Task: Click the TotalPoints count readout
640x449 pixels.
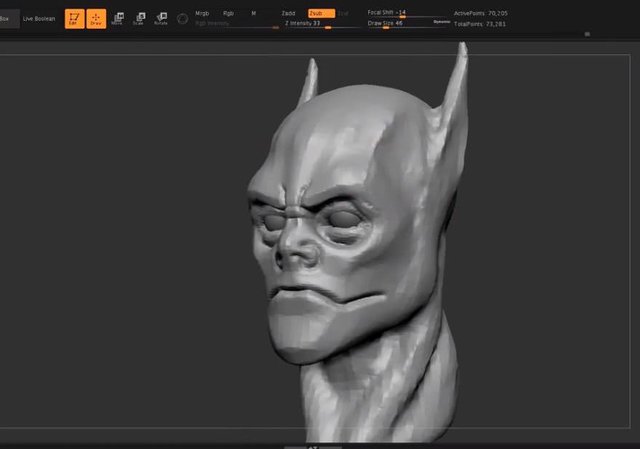Action: click(480, 24)
